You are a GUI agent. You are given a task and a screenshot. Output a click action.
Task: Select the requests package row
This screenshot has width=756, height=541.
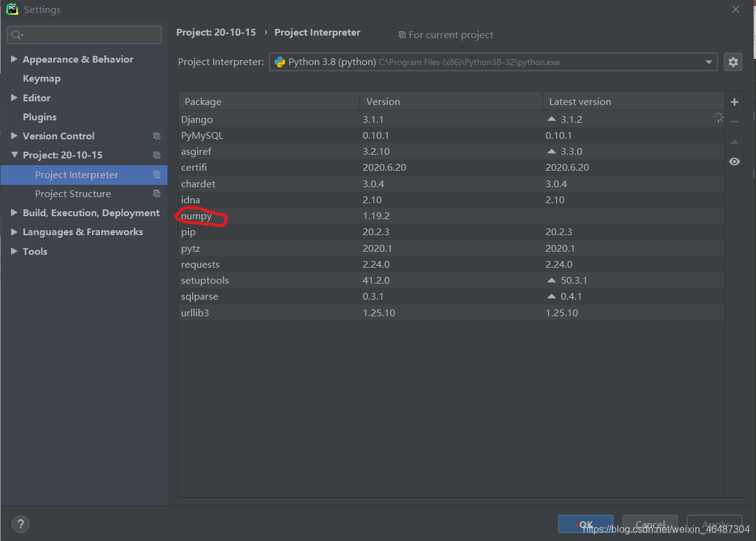[x=452, y=264]
